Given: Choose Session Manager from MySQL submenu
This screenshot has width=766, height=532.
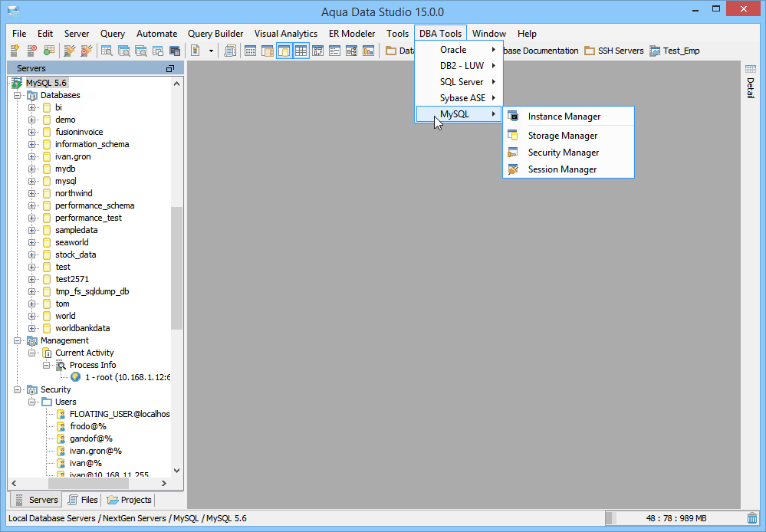Looking at the screenshot, I should pyautogui.click(x=569, y=169).
